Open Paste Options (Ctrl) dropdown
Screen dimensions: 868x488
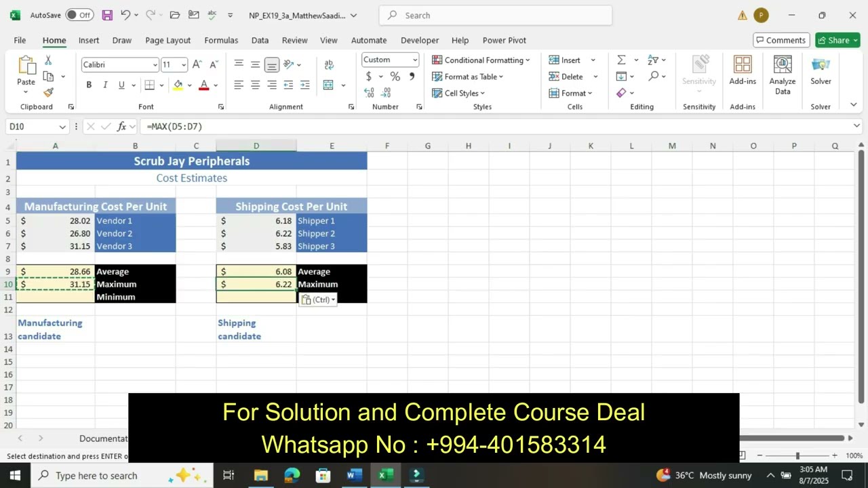point(318,300)
